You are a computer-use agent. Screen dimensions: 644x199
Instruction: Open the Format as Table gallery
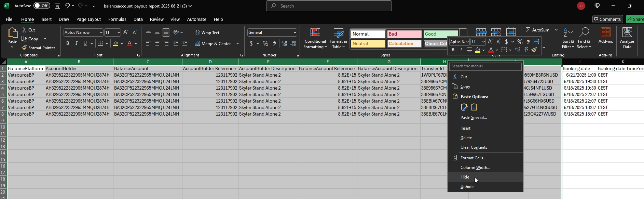coord(338,38)
